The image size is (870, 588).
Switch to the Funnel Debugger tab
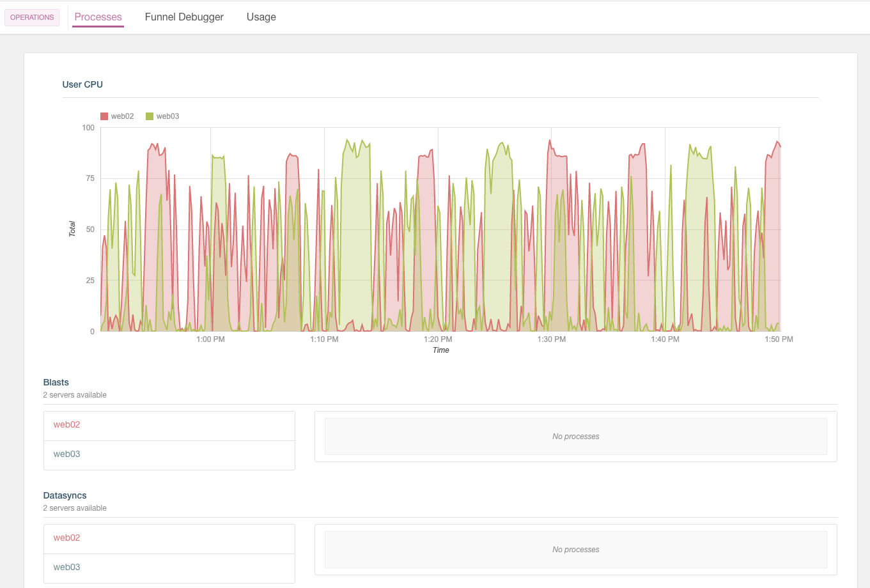pyautogui.click(x=184, y=17)
